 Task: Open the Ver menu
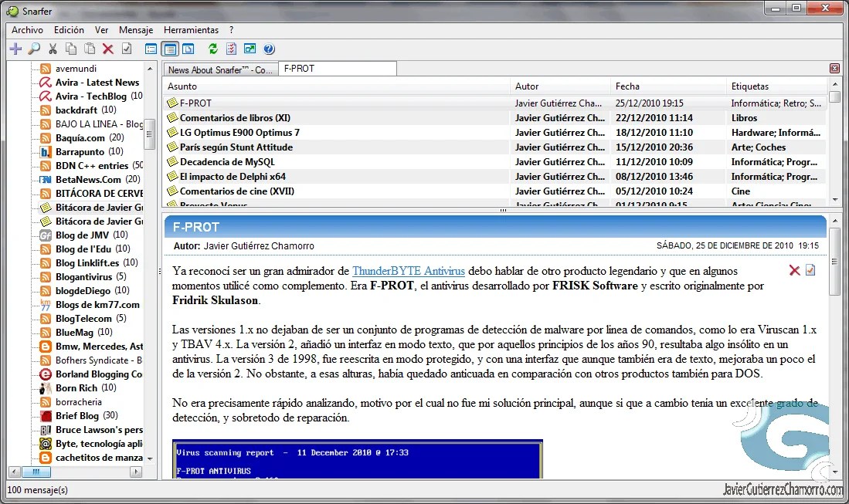[101, 30]
